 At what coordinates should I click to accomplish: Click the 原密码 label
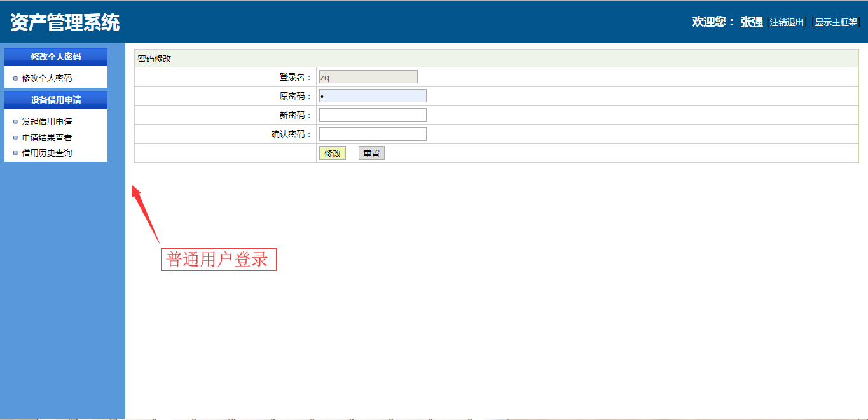pos(296,96)
